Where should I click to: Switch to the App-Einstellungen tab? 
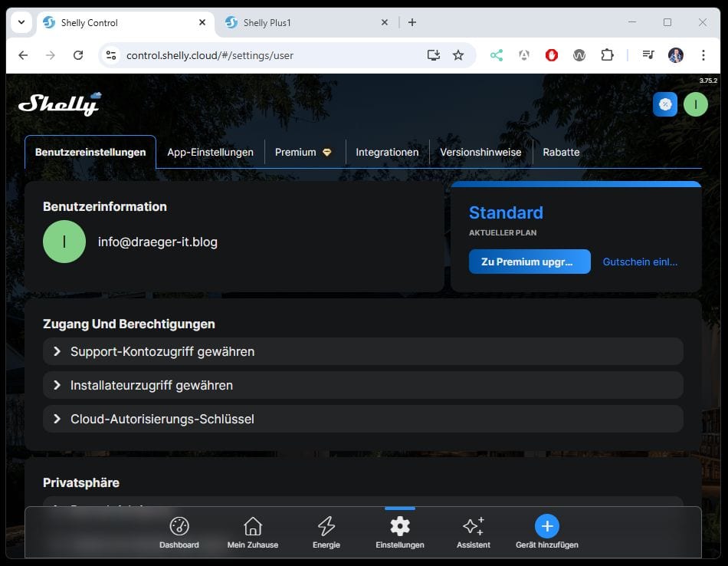(210, 152)
